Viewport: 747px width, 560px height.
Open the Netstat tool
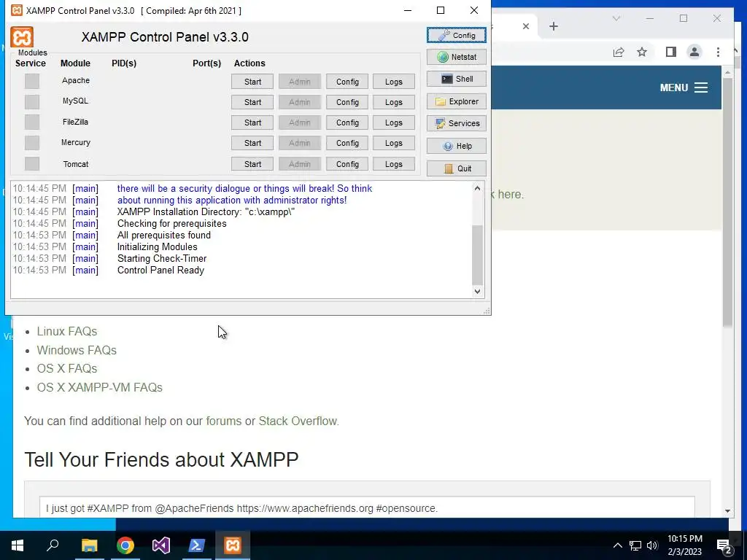(457, 57)
